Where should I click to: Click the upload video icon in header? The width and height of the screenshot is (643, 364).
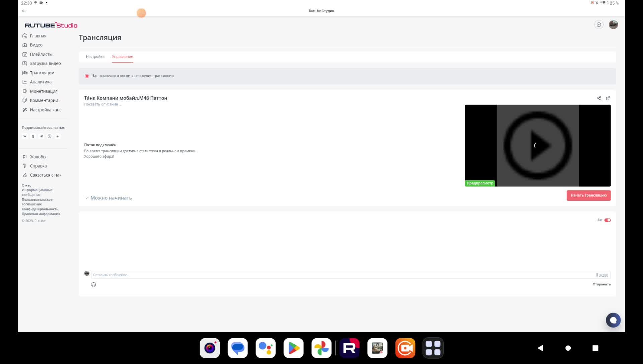[599, 25]
